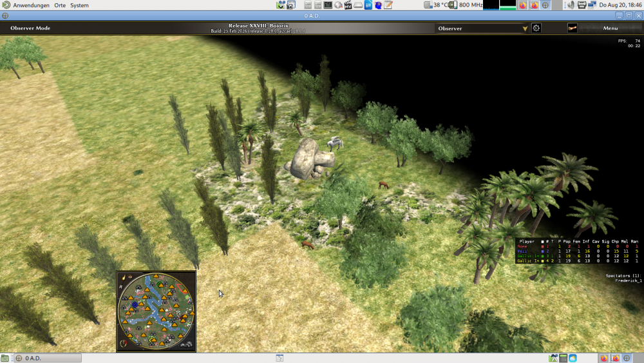Click the Firefox icon in bottom panel
The height and width of the screenshot is (363, 644).
(x=604, y=358)
